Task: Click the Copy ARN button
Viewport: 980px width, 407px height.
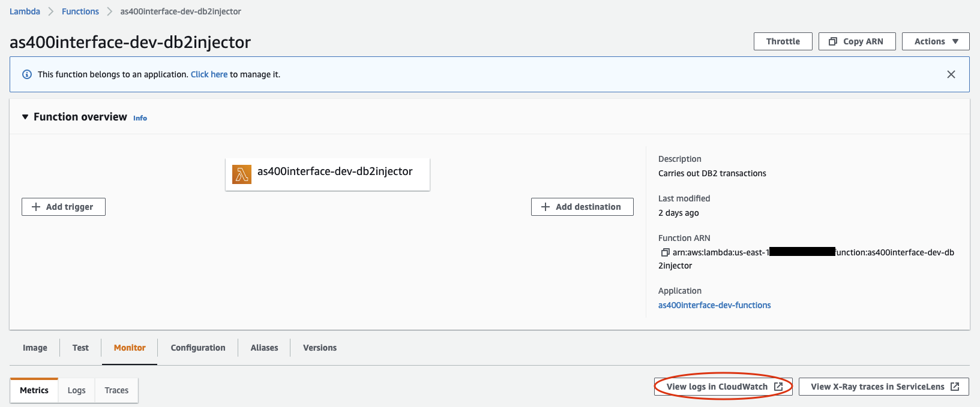Action: click(857, 41)
